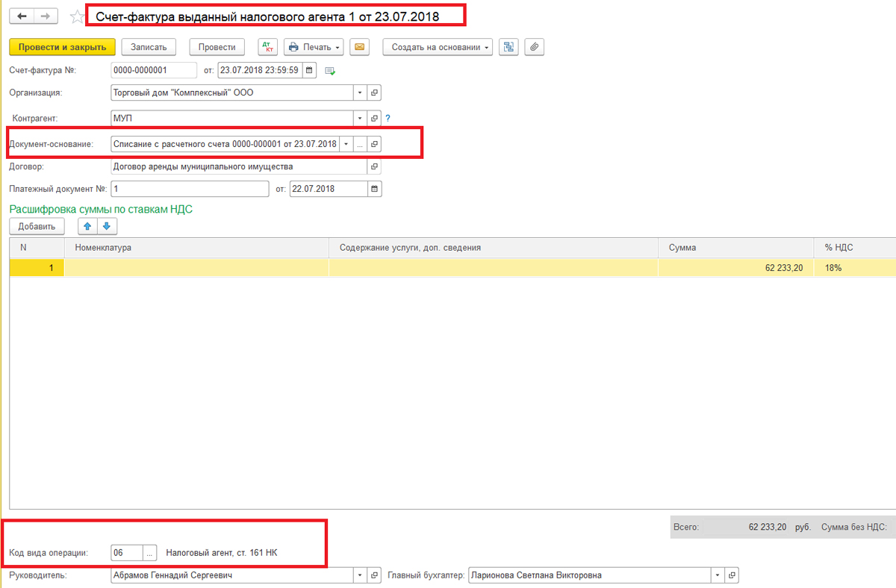Click the back navigation arrow

[21, 16]
